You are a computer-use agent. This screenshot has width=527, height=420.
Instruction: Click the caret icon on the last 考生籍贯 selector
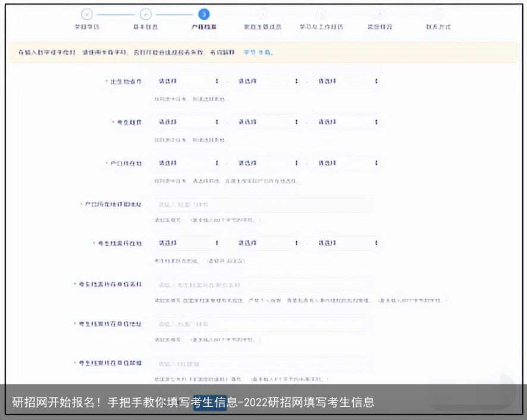376,121
